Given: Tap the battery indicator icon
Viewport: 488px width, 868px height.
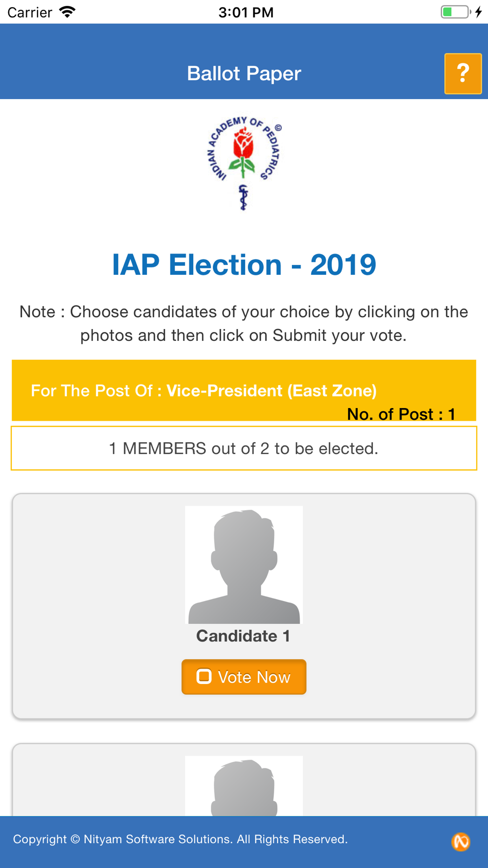Looking at the screenshot, I should coord(456,12).
